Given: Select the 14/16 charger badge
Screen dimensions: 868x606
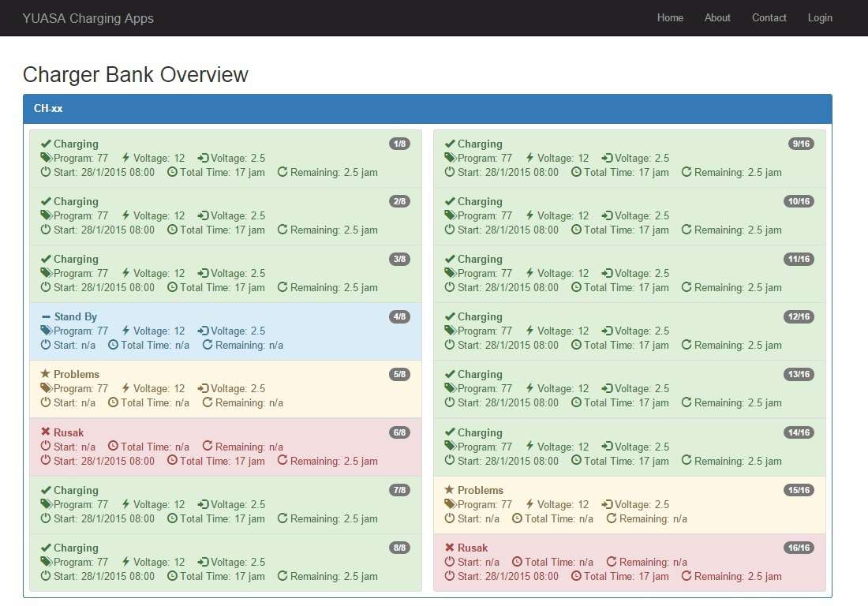Looking at the screenshot, I should [x=800, y=432].
